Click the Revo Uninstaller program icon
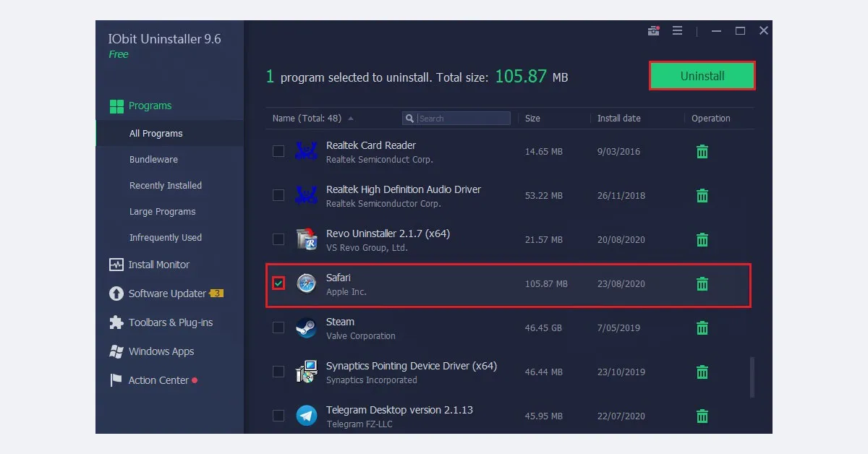This screenshot has width=868, height=454. pyautogui.click(x=307, y=239)
